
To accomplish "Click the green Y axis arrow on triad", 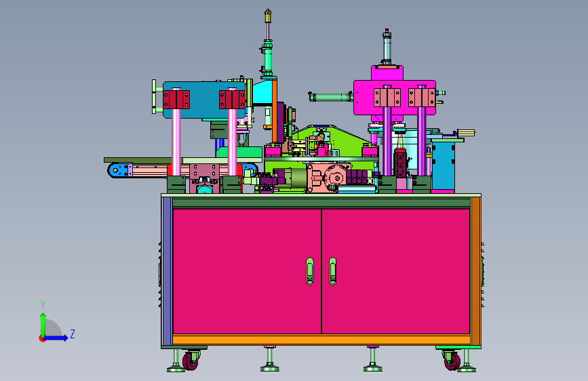I will point(43,324).
